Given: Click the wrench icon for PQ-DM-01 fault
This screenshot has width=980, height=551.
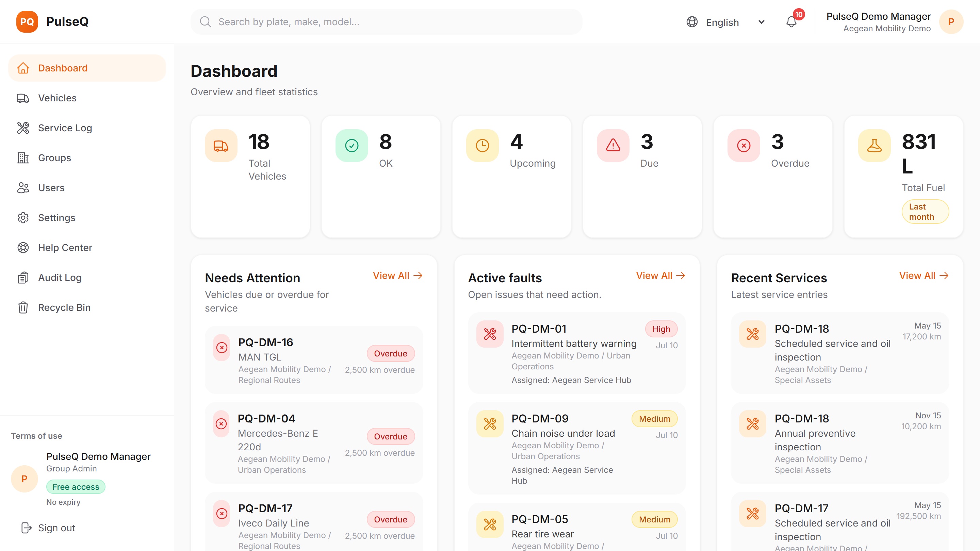Looking at the screenshot, I should coord(490,334).
